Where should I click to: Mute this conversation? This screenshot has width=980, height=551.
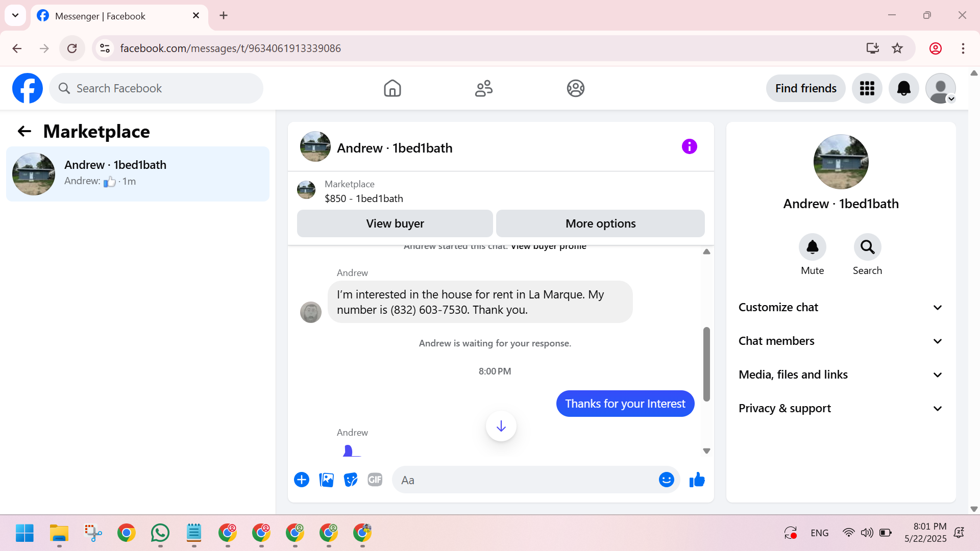click(812, 247)
